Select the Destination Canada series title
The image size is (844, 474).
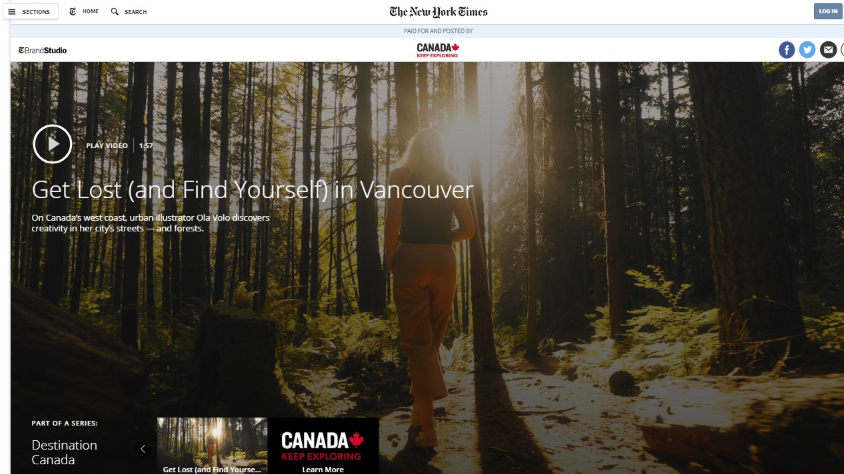click(x=65, y=452)
